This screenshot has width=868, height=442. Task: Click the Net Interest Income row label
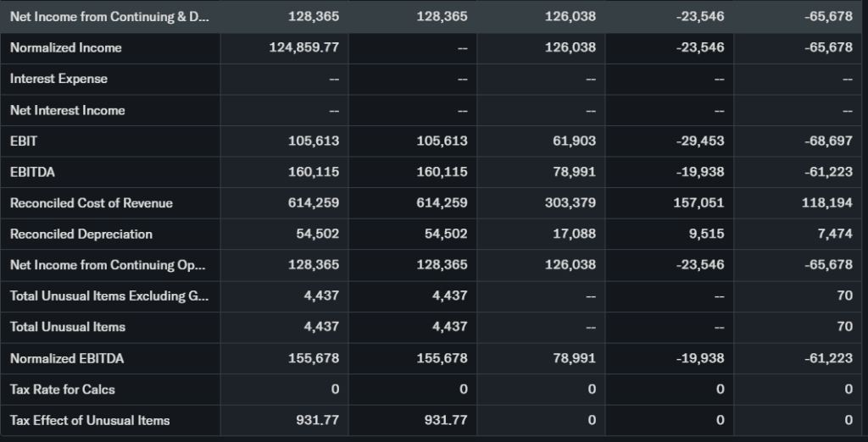tap(67, 110)
